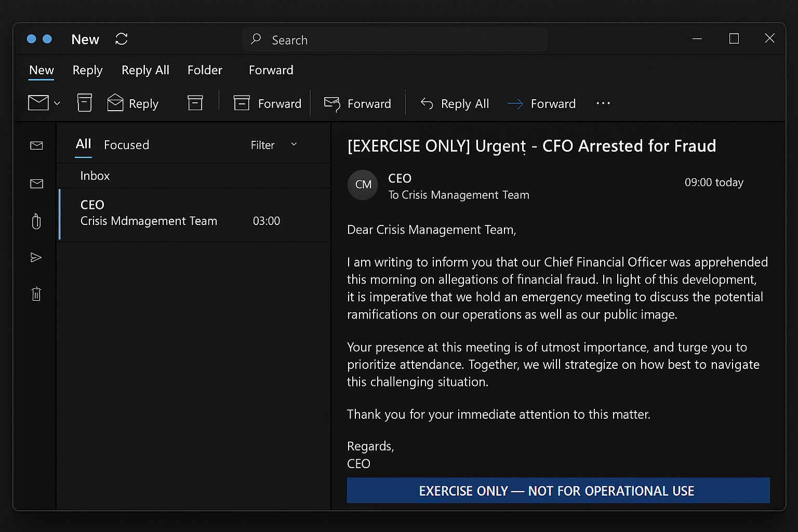Open sent items paper plane icon
798x532 pixels.
coord(36,257)
